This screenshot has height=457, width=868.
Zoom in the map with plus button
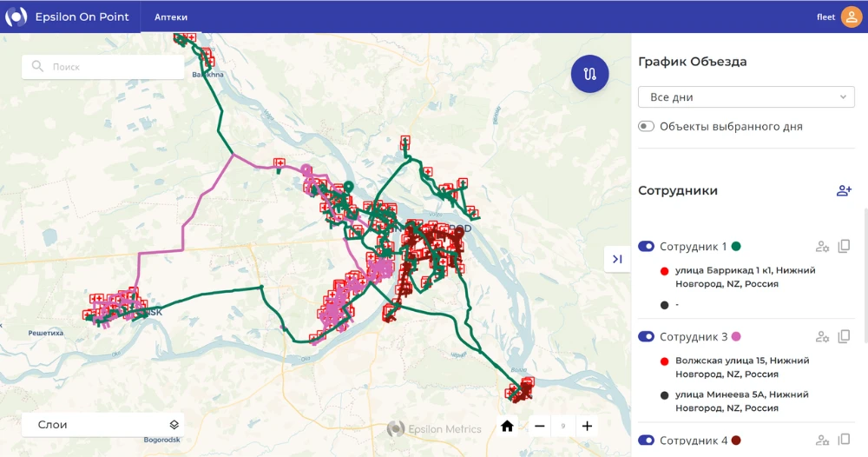[588, 426]
